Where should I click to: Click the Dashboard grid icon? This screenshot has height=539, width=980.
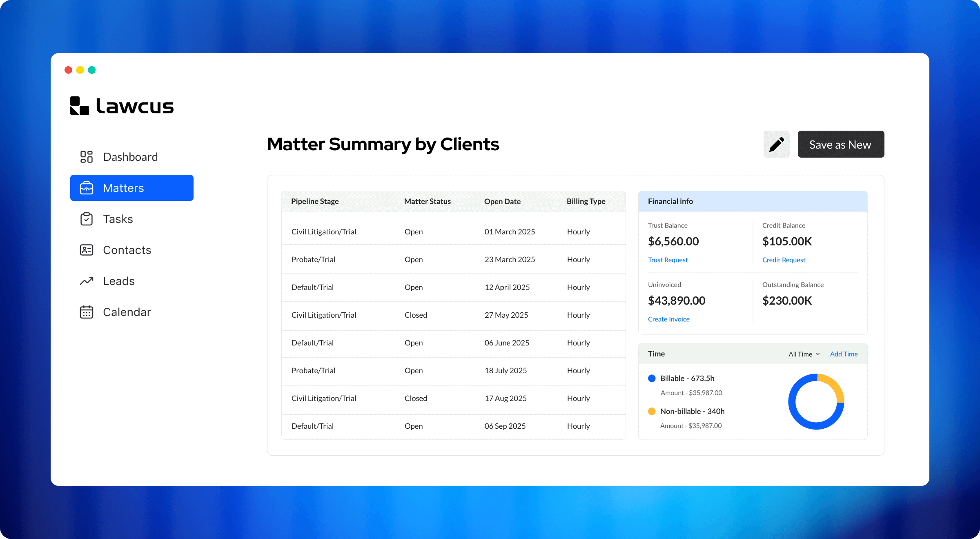[x=87, y=157]
